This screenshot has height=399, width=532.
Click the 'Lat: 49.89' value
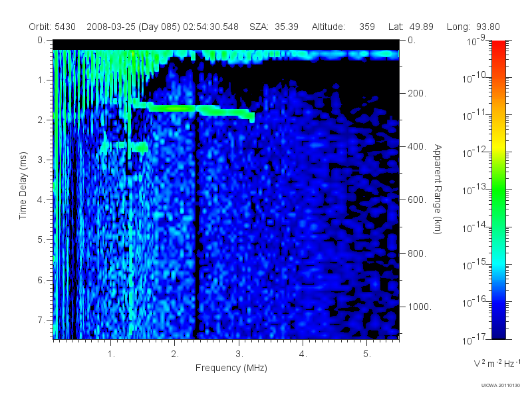(x=411, y=27)
